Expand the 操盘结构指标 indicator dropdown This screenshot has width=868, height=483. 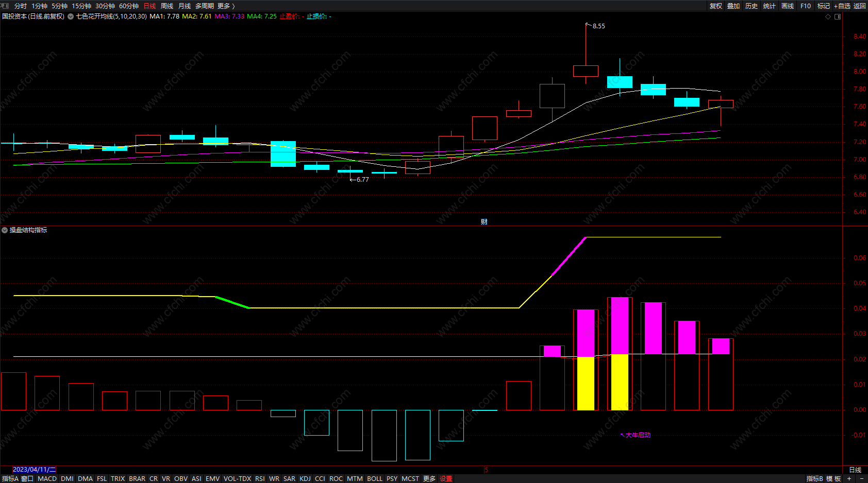[x=5, y=230]
